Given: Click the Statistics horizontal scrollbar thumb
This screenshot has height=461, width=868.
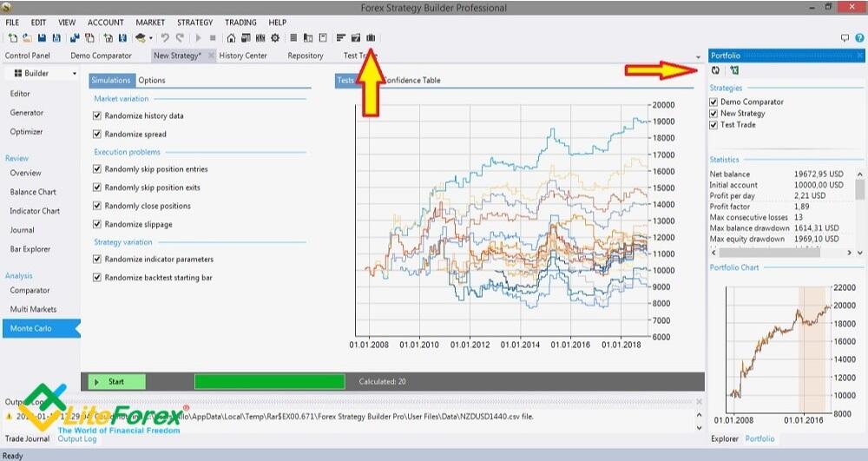Looking at the screenshot, I should click(769, 253).
